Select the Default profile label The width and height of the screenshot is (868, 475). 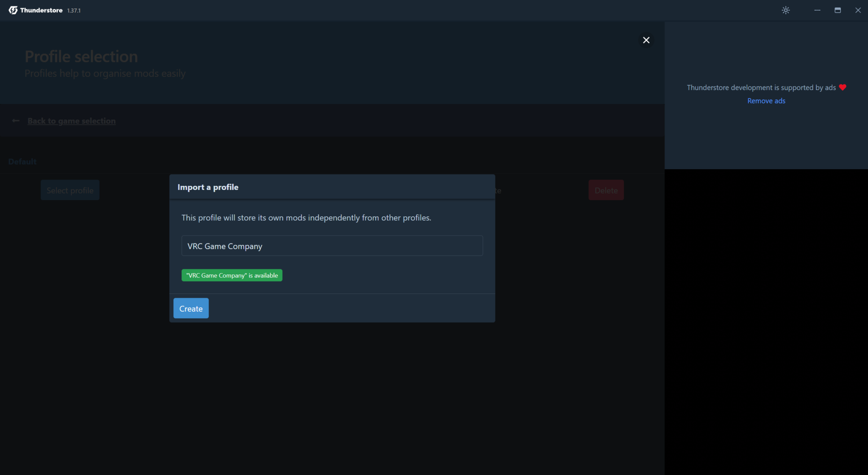click(x=22, y=161)
